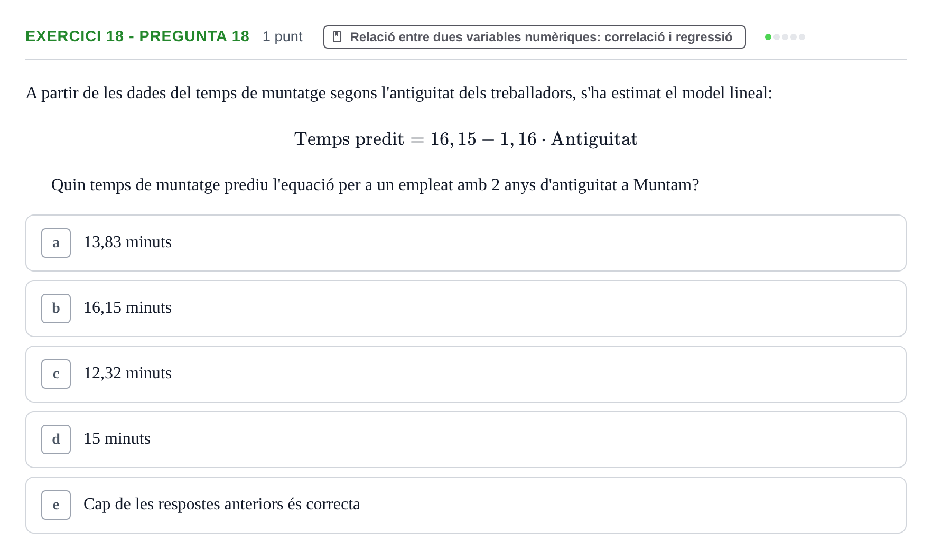Screen dimensions: 932x560
Task: Click the EXERCICI 18 - PREGUNTA 18 heading
Action: coord(137,36)
